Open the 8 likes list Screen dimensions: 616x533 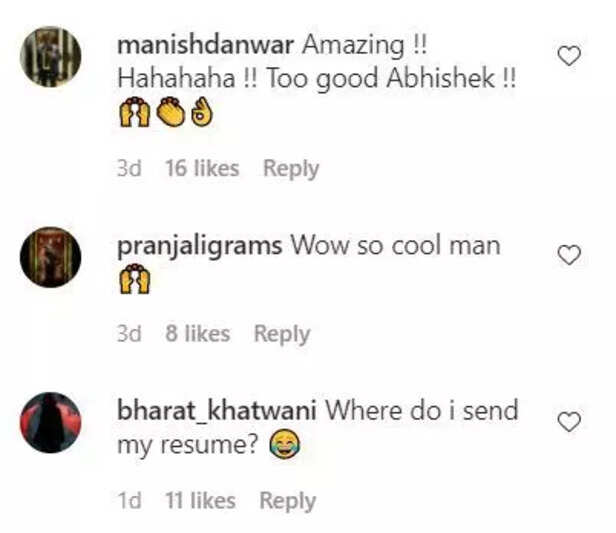click(198, 334)
